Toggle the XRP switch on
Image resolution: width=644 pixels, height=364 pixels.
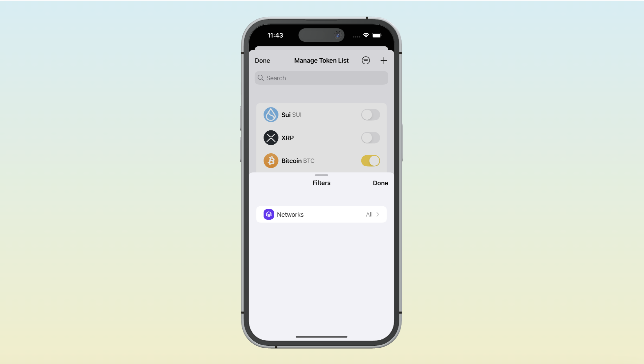coord(370,137)
